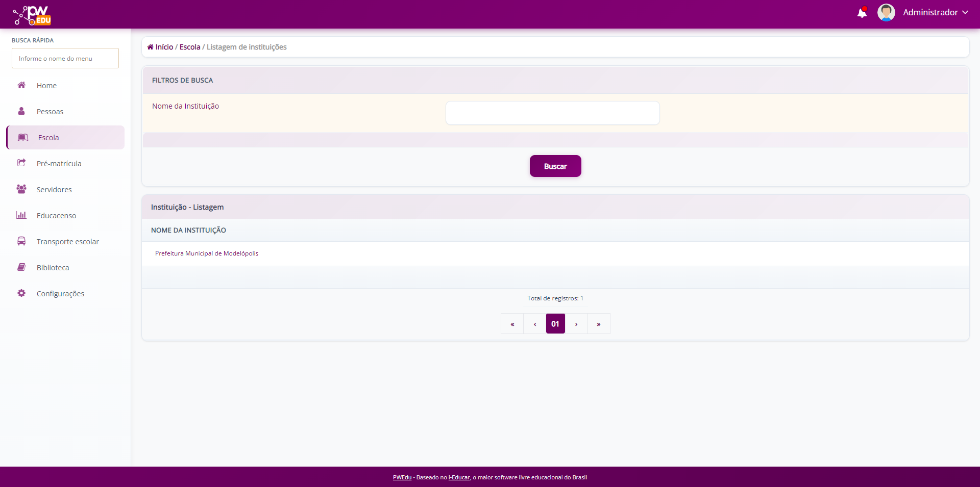
Task: Click the administrator avatar picture
Action: coord(886,13)
